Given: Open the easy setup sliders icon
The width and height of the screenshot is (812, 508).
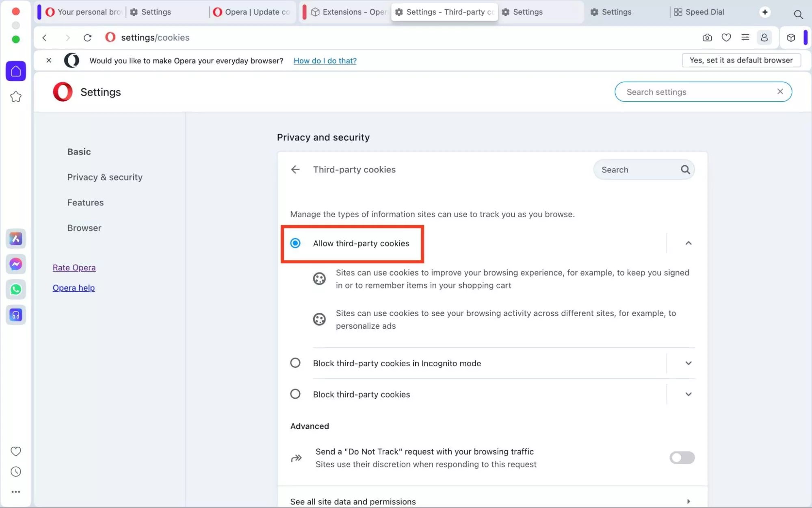Looking at the screenshot, I should click(745, 37).
